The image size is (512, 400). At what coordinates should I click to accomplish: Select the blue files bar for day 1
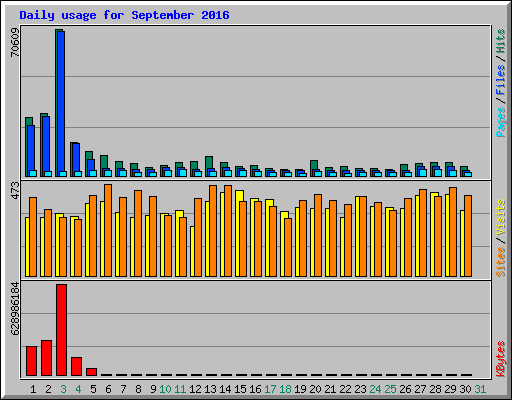(31, 148)
